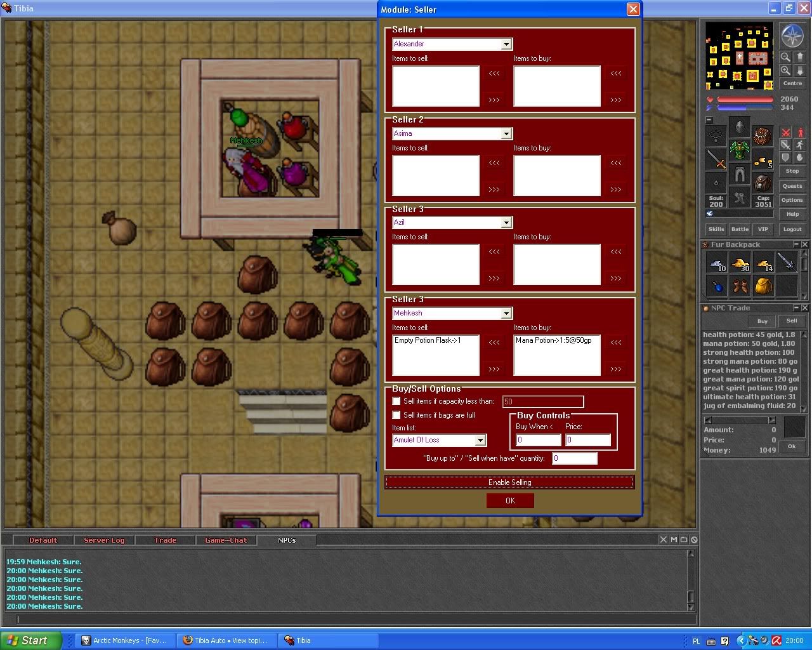Click the red haired hat in armor slot area
Viewport: 812px width, 650px height.
(x=763, y=135)
